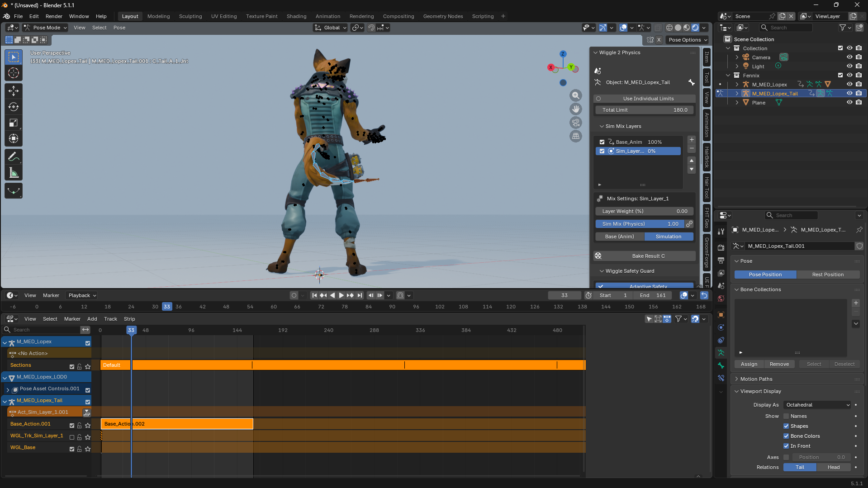
Task: Jump to last frame of playback
Action: coord(360,295)
